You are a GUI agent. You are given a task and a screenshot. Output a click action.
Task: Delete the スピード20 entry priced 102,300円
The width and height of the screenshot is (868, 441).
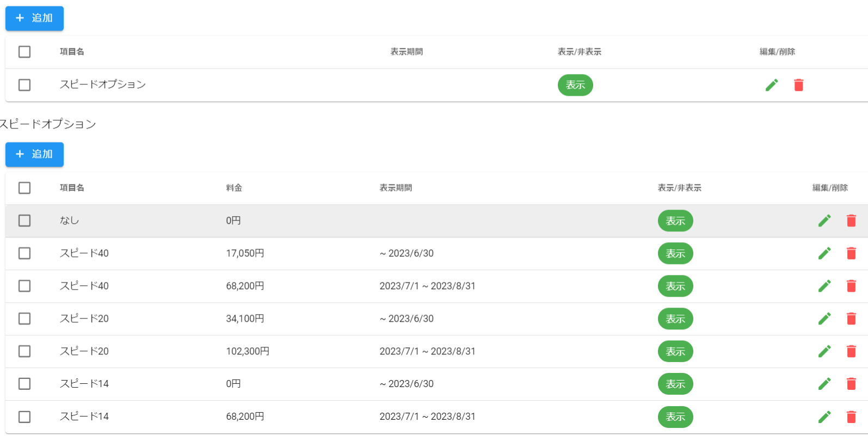coord(851,351)
